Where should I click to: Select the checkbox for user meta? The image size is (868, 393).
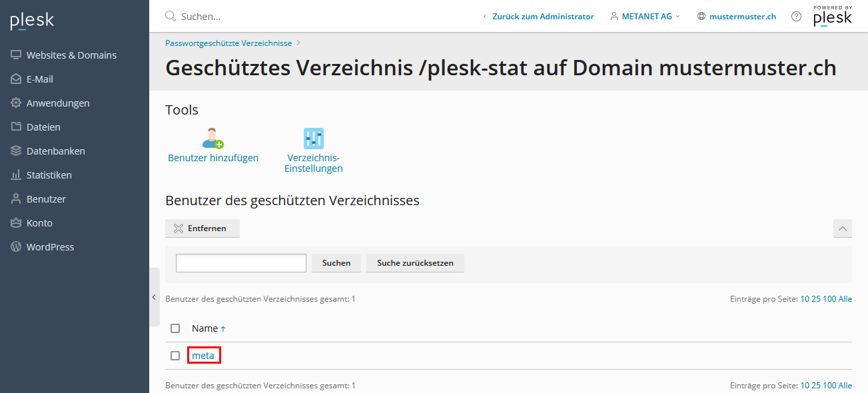[x=175, y=356]
